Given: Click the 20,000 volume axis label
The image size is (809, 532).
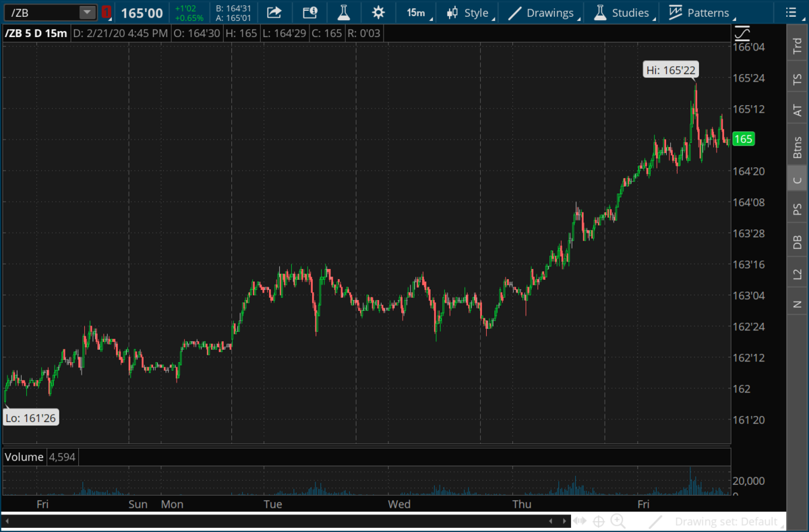Looking at the screenshot, I should pos(750,481).
